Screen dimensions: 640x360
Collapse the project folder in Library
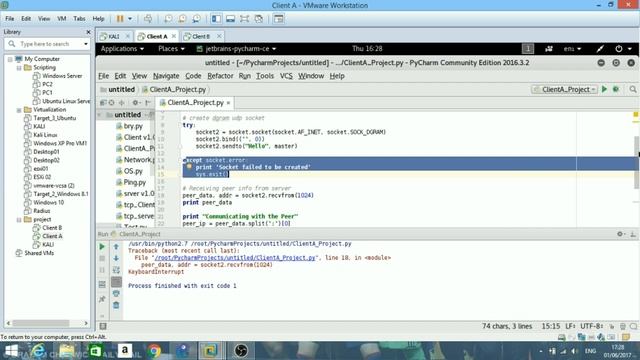click(19, 220)
